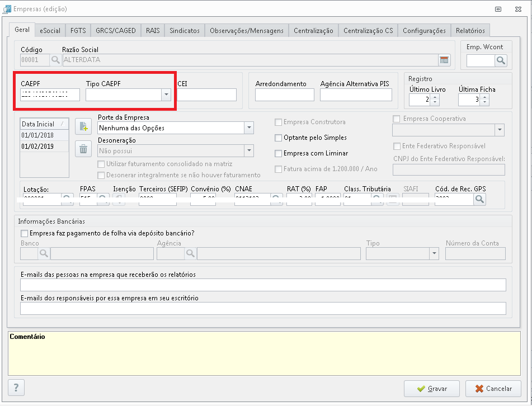Search Cód. de Rec. GPS codes
The width and height of the screenshot is (532, 406).
click(x=480, y=199)
